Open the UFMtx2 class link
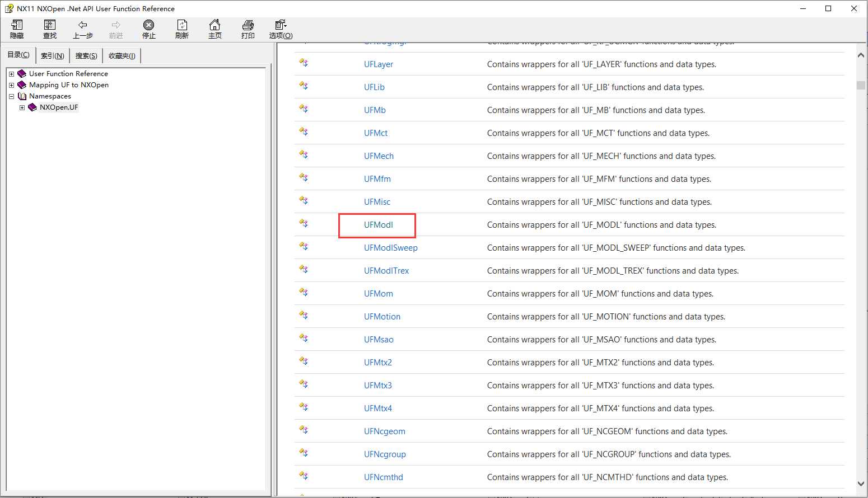This screenshot has width=868, height=498. pos(378,363)
